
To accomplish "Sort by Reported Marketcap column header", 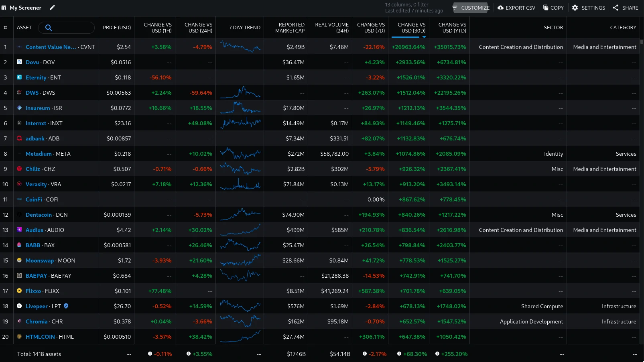I will (x=290, y=28).
